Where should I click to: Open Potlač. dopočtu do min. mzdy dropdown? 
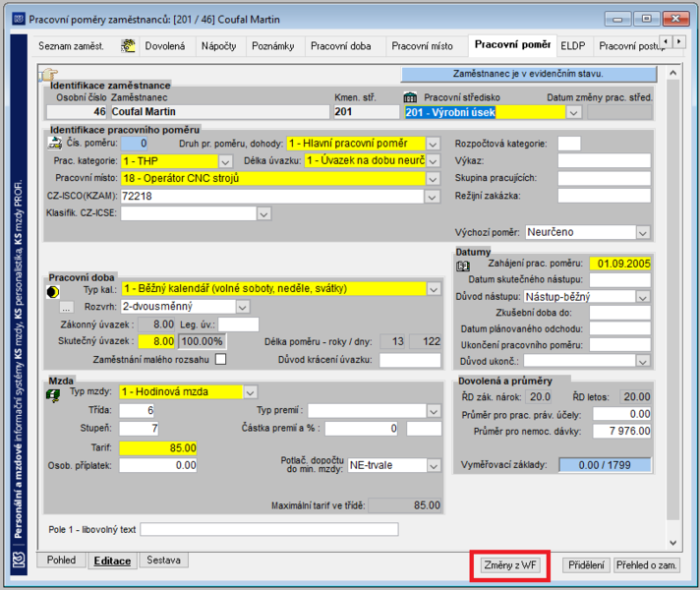point(434,466)
